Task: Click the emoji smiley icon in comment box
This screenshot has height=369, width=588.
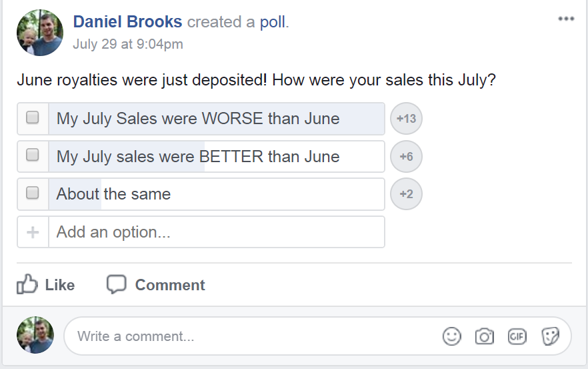Action: (451, 336)
